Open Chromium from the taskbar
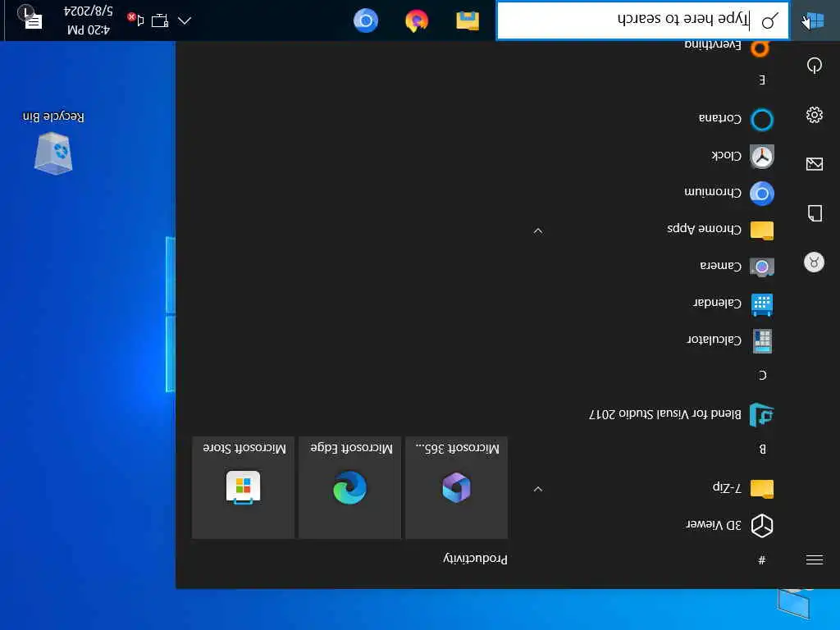 tap(366, 21)
